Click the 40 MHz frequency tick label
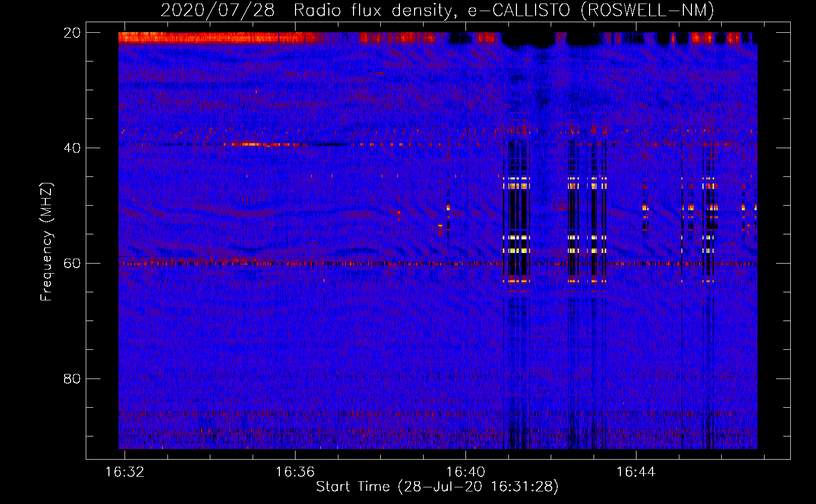Viewport: 816px width, 504px height. click(x=72, y=148)
